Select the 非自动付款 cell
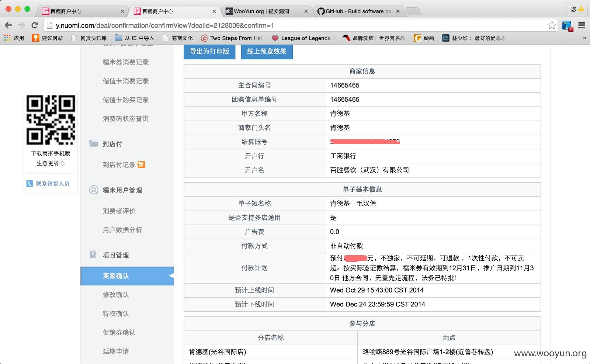 click(x=433, y=246)
